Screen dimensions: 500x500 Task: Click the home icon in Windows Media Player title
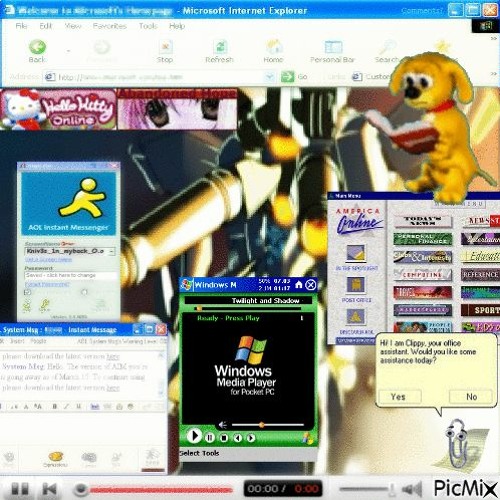(x=299, y=284)
